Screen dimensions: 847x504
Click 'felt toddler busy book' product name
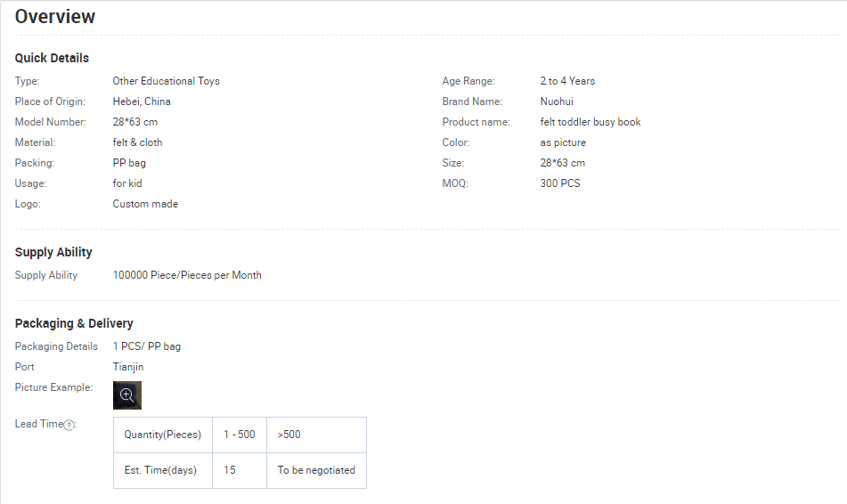coord(590,122)
